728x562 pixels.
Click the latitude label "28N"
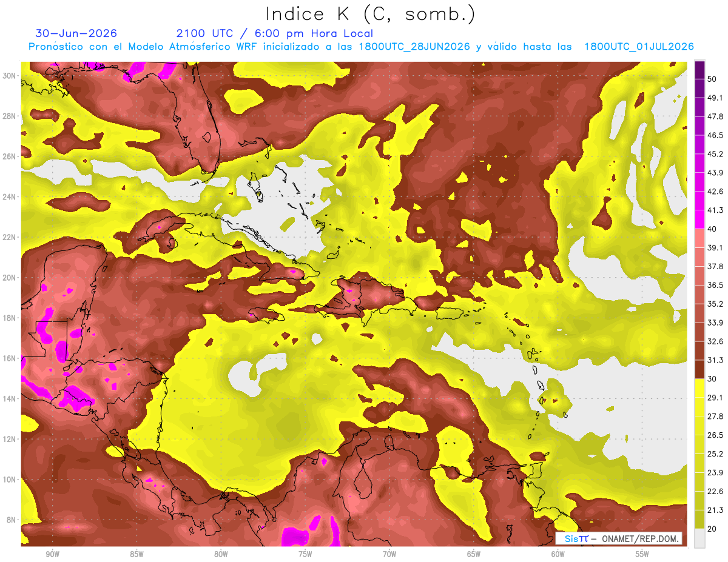click(x=10, y=116)
